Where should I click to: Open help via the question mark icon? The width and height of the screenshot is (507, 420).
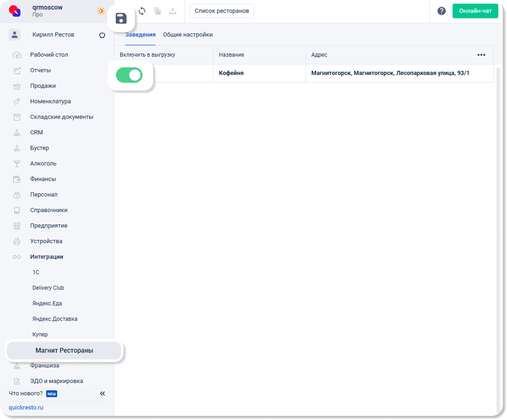pos(441,11)
